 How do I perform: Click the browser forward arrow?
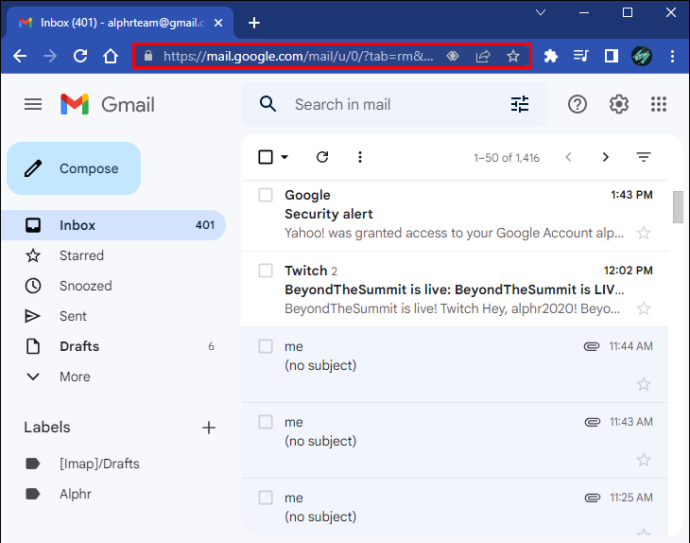[50, 56]
